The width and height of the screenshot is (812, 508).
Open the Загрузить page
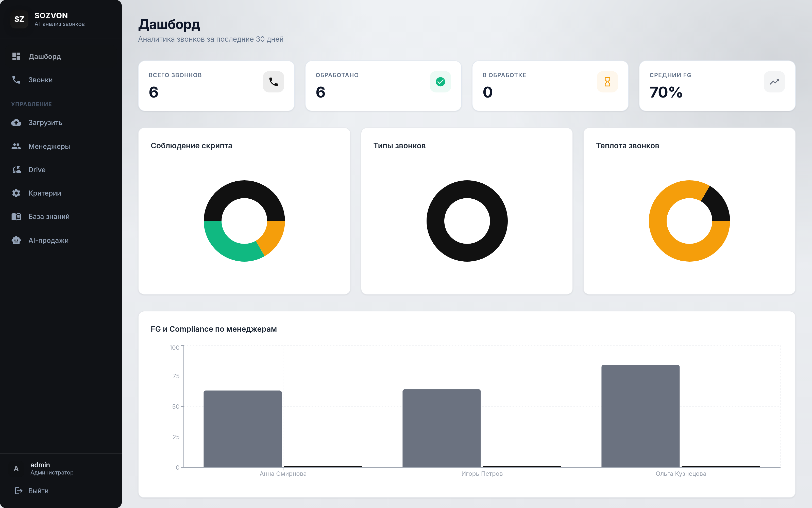tap(61, 123)
